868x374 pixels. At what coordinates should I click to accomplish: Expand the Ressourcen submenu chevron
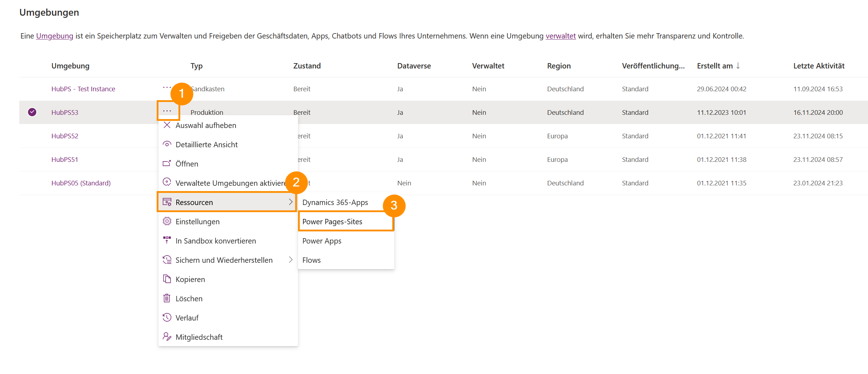(x=291, y=202)
